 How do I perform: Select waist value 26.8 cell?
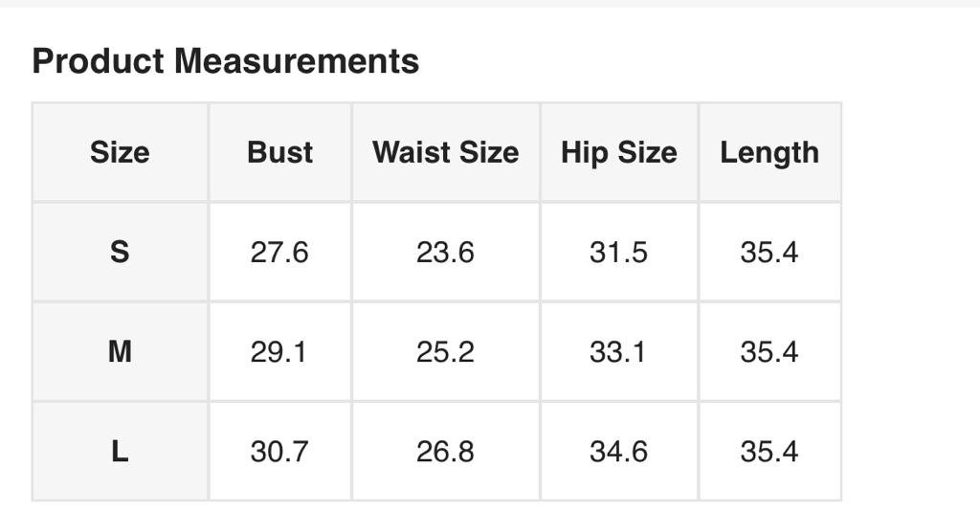point(445,452)
